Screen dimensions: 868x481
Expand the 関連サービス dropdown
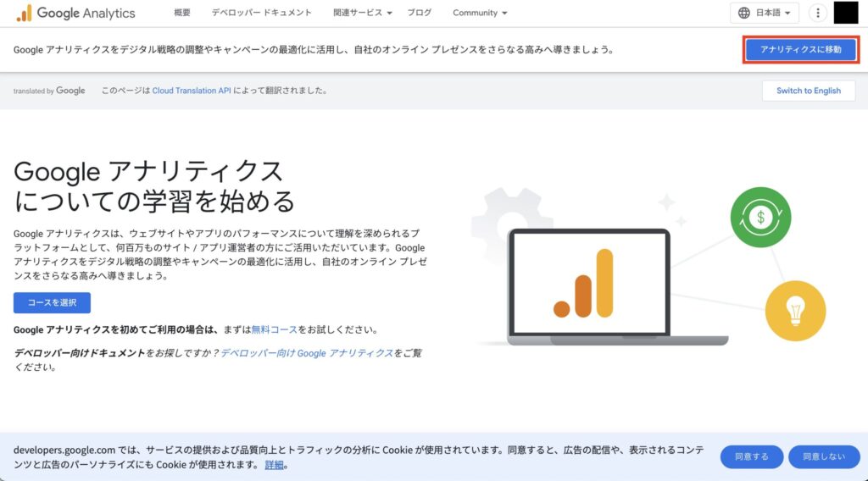click(363, 13)
